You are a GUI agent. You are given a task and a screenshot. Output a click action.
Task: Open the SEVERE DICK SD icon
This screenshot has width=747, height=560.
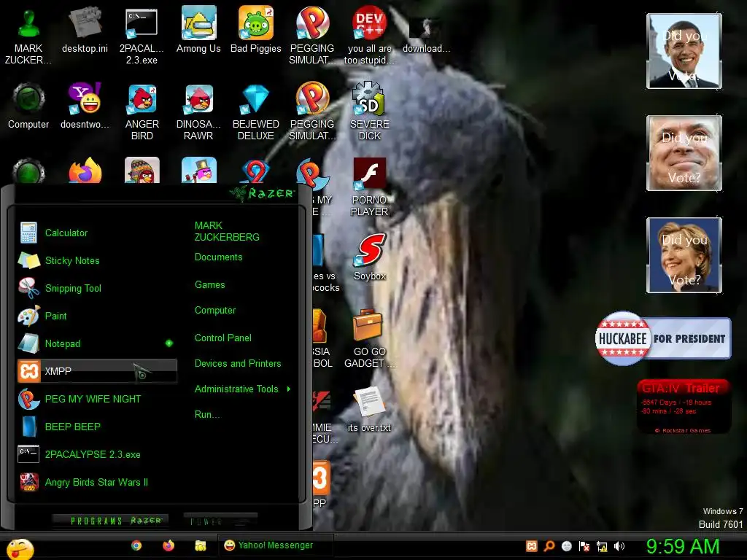(369, 112)
